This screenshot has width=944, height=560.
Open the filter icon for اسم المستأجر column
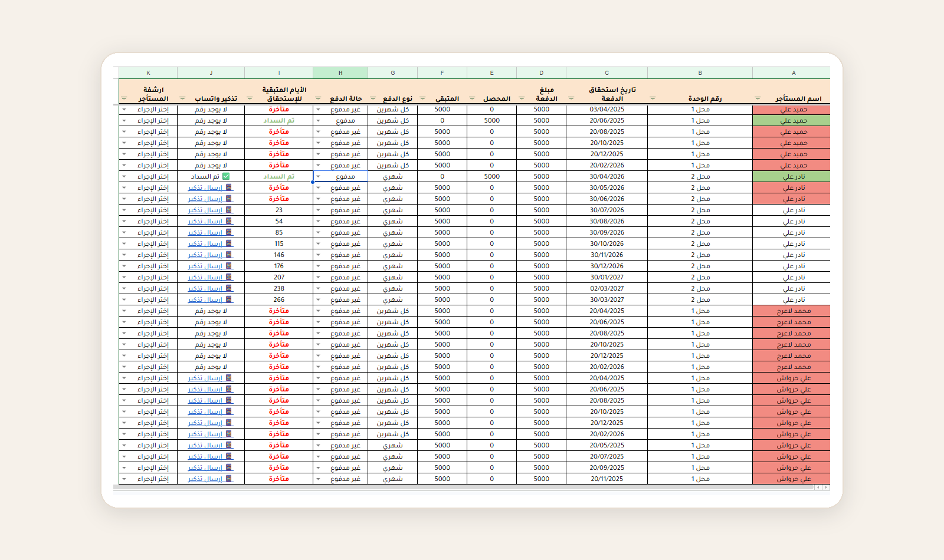point(758,98)
